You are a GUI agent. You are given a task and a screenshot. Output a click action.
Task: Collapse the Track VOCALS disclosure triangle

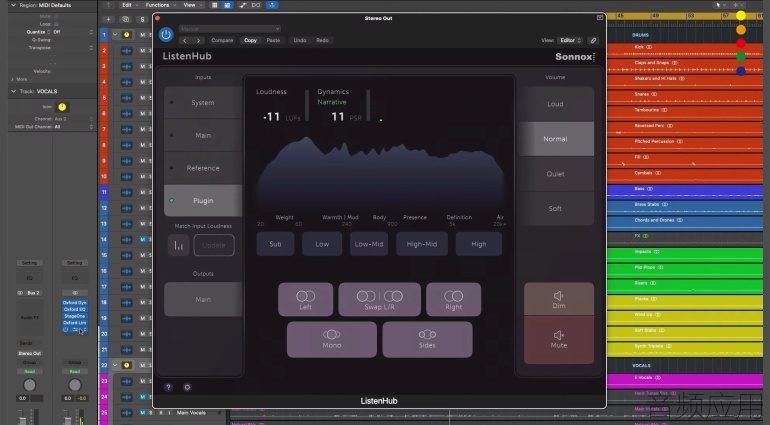(13, 91)
